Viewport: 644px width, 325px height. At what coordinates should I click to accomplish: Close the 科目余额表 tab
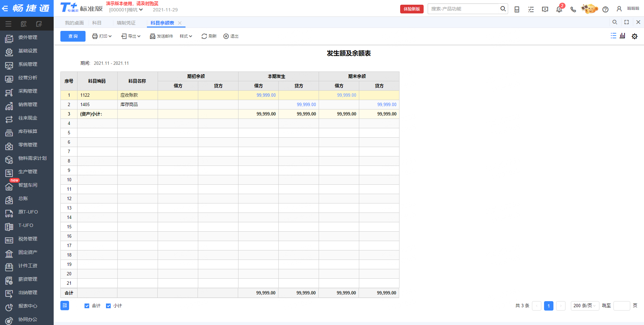pyautogui.click(x=180, y=23)
